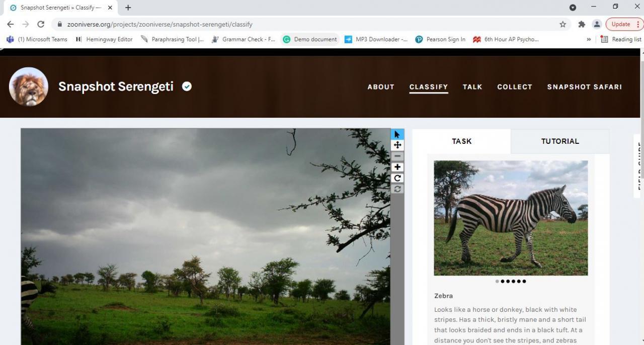Zoom out of the subject image

[x=397, y=156]
